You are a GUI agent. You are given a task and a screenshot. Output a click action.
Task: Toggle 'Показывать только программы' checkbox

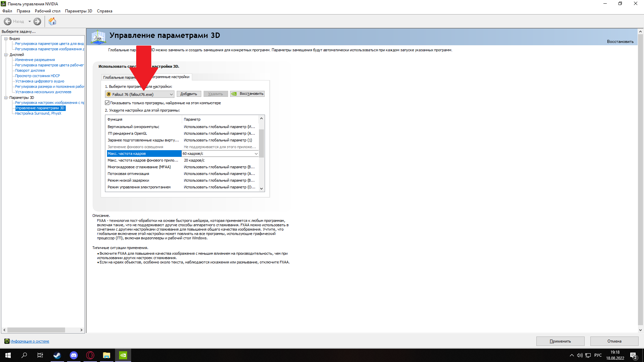pos(107,103)
